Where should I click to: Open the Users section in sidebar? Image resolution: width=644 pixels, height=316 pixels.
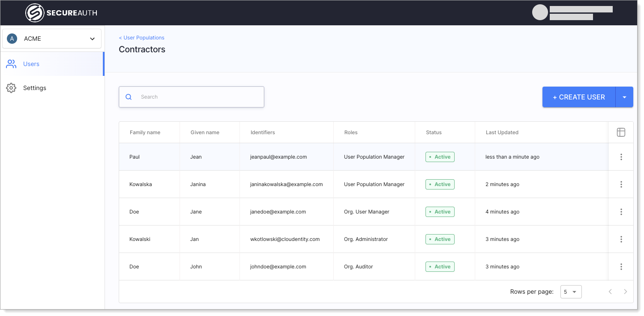[52, 64]
